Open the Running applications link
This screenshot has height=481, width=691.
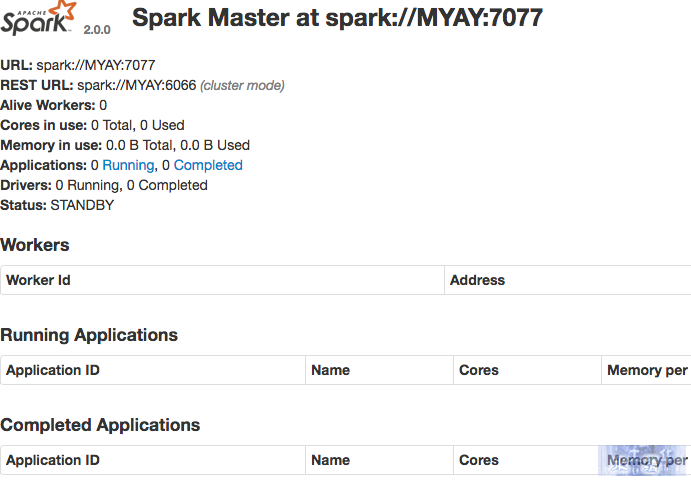[128, 165]
